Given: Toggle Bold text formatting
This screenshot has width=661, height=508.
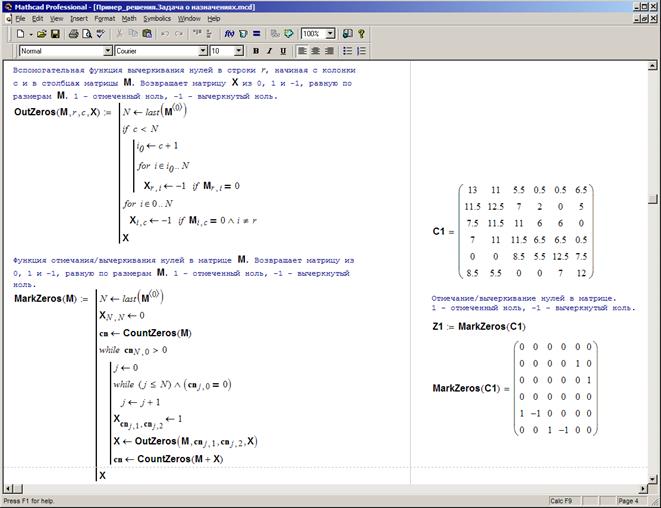Looking at the screenshot, I should point(255,50).
